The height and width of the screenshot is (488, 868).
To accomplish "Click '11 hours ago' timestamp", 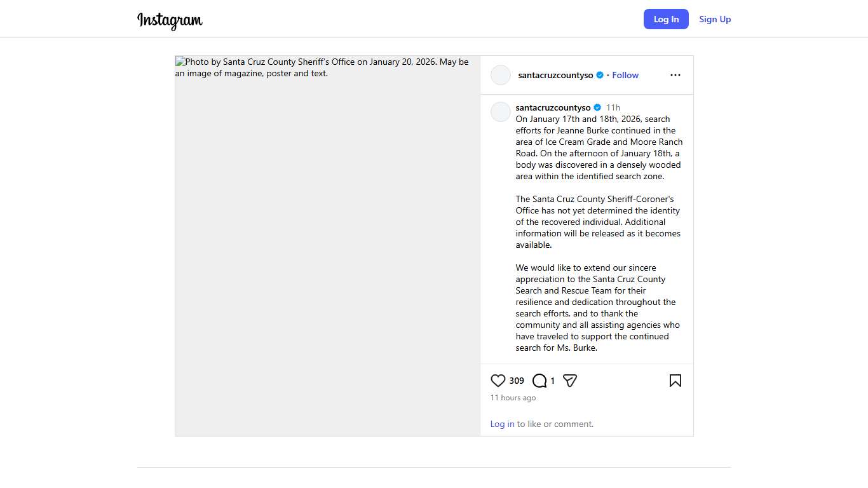I will [513, 398].
